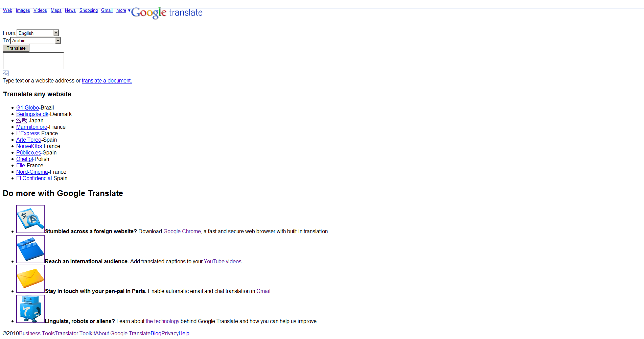The height and width of the screenshot is (339, 644).
Task: Click the Google translate logo
Action: (167, 13)
